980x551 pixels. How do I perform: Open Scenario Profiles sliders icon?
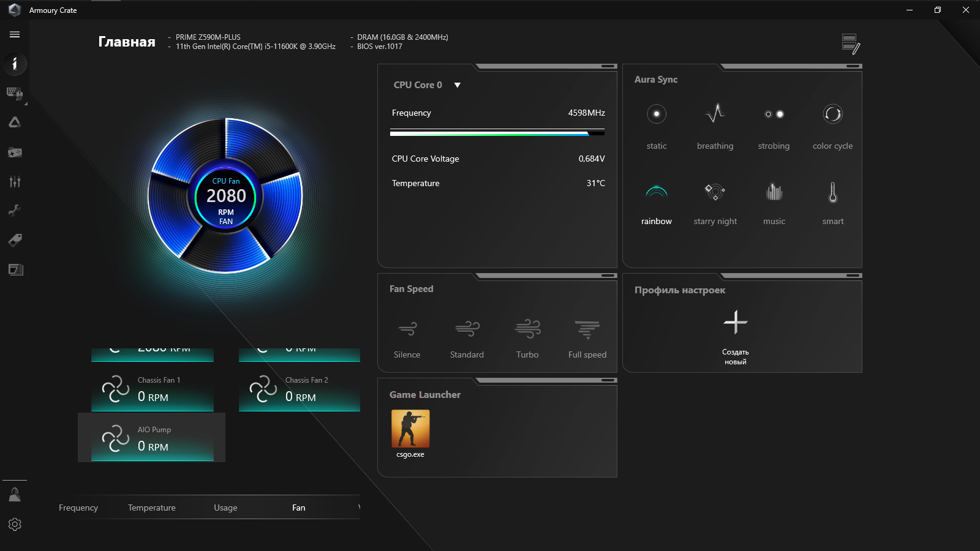pos(15,181)
